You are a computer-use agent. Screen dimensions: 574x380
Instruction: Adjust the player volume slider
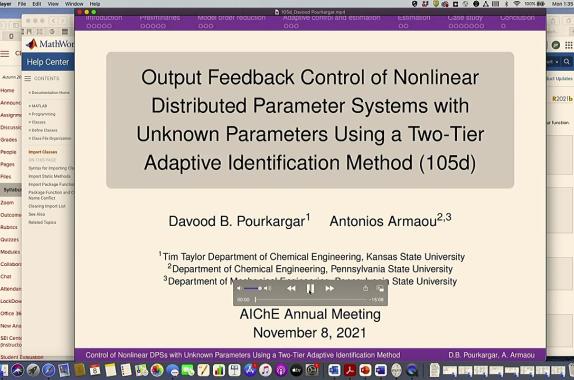pyautogui.click(x=253, y=288)
